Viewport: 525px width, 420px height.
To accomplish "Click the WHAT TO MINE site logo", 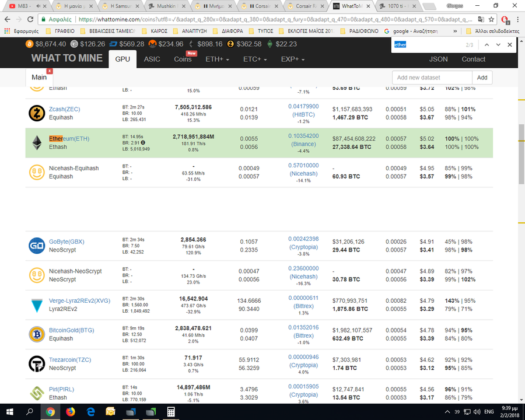I will [x=67, y=58].
